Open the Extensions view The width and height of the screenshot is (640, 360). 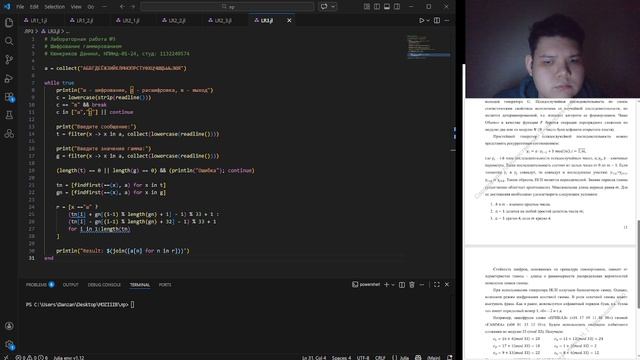tap(9, 97)
